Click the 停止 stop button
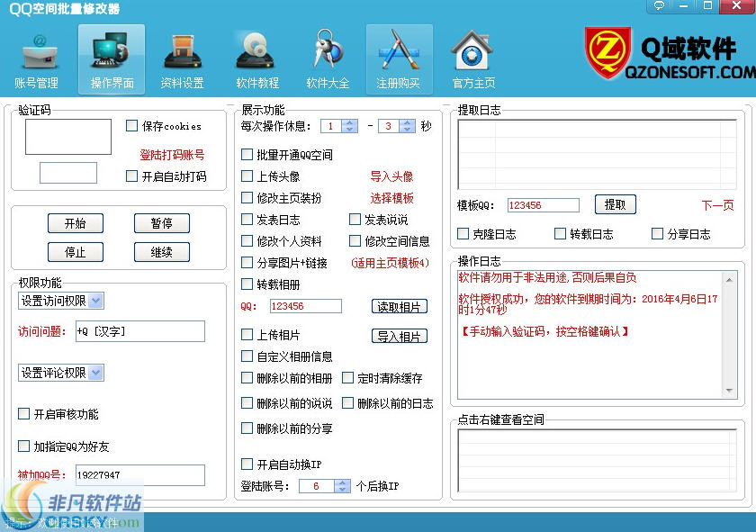756x532 pixels. tap(76, 252)
